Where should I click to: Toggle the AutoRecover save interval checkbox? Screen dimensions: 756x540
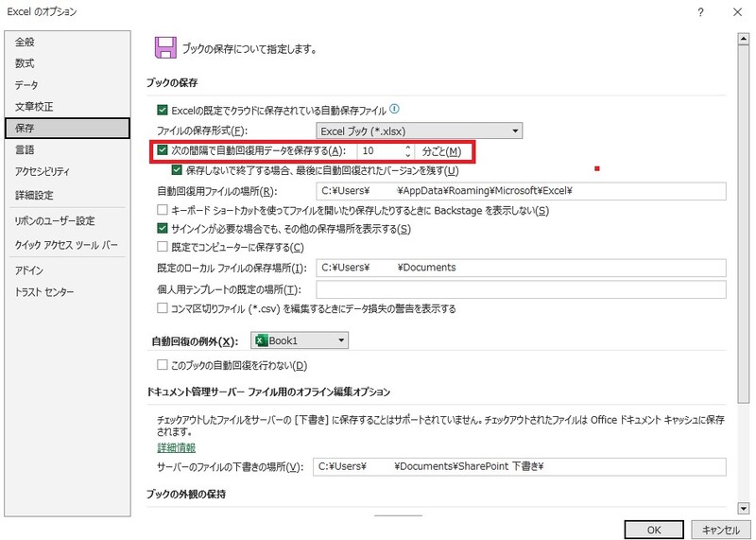tap(163, 150)
